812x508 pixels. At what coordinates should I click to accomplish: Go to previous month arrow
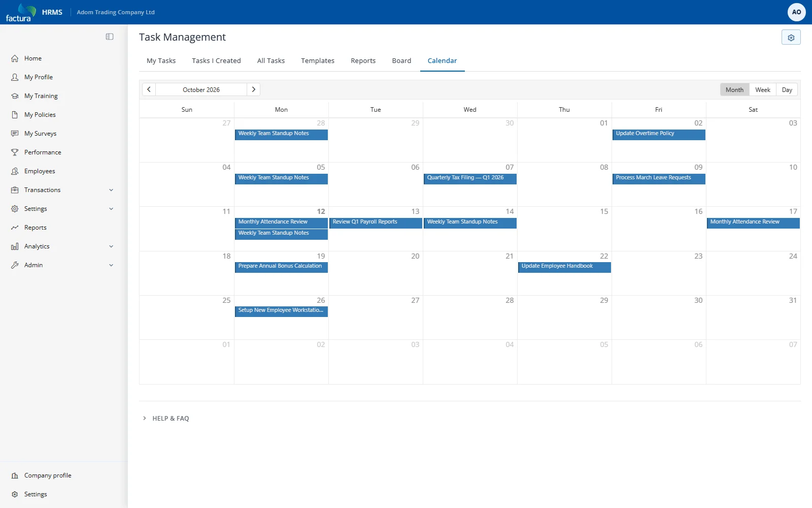tap(149, 89)
